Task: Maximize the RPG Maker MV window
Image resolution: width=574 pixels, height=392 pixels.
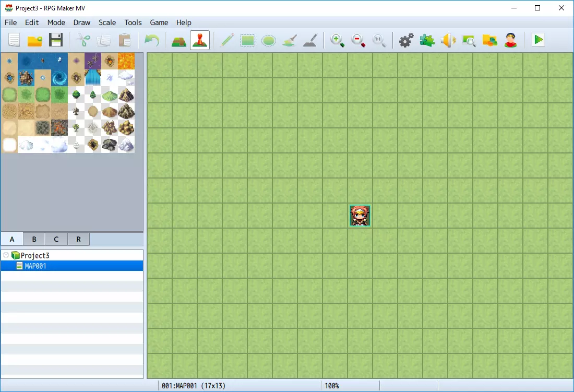Action: [x=537, y=8]
